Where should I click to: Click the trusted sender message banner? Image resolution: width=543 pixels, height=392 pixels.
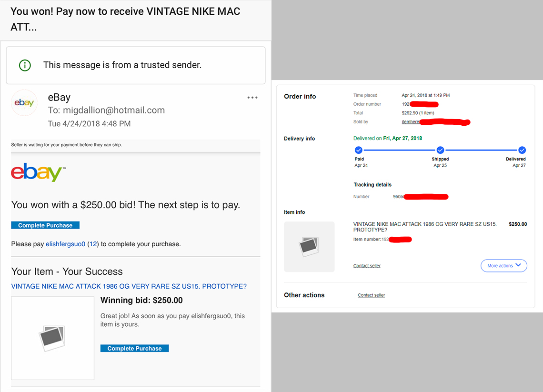(135, 65)
